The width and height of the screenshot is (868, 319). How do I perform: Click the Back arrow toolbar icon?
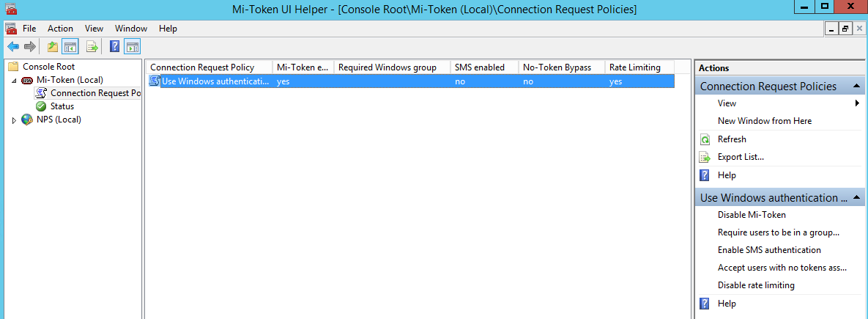[13, 46]
